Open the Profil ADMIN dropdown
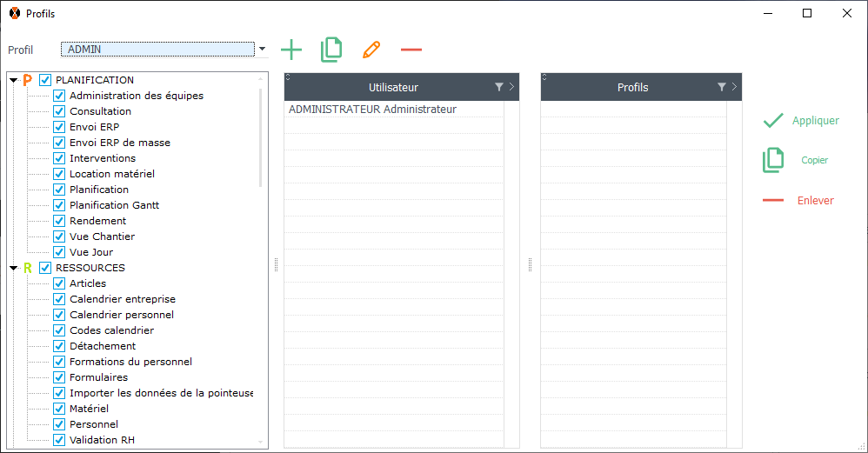Viewport: 868px width, 453px height. click(262, 50)
